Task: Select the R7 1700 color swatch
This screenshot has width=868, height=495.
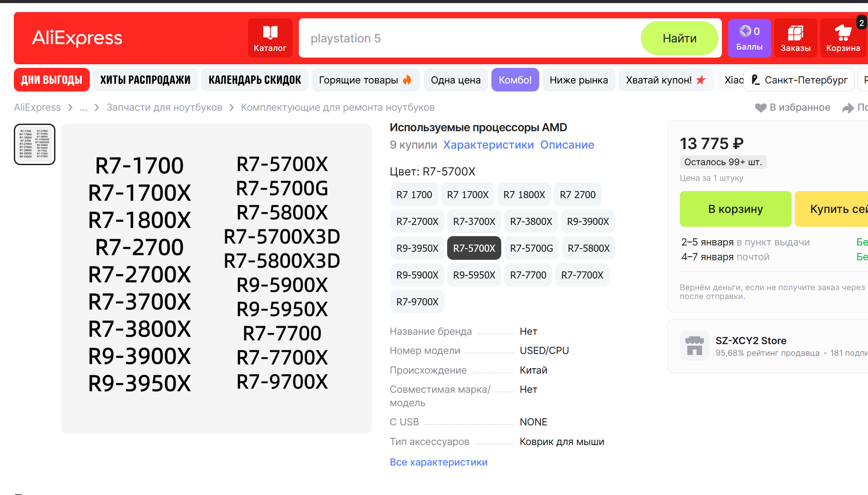Action: coord(414,195)
